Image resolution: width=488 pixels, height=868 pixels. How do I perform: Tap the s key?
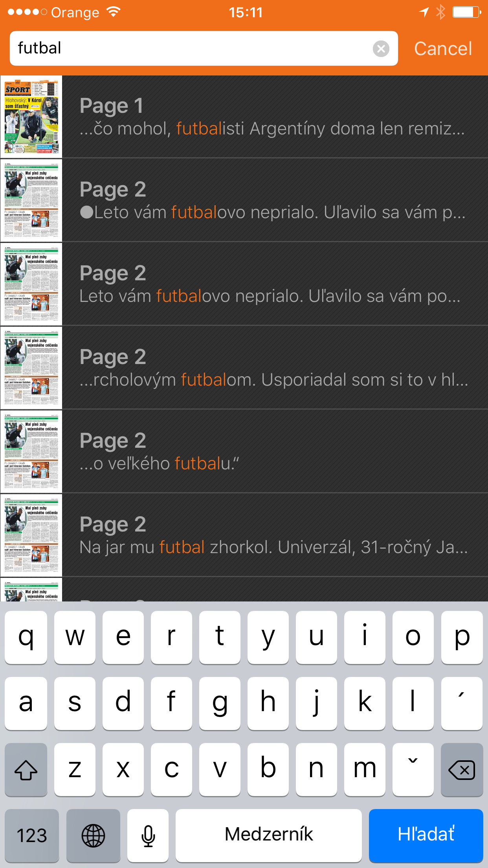[x=75, y=703]
